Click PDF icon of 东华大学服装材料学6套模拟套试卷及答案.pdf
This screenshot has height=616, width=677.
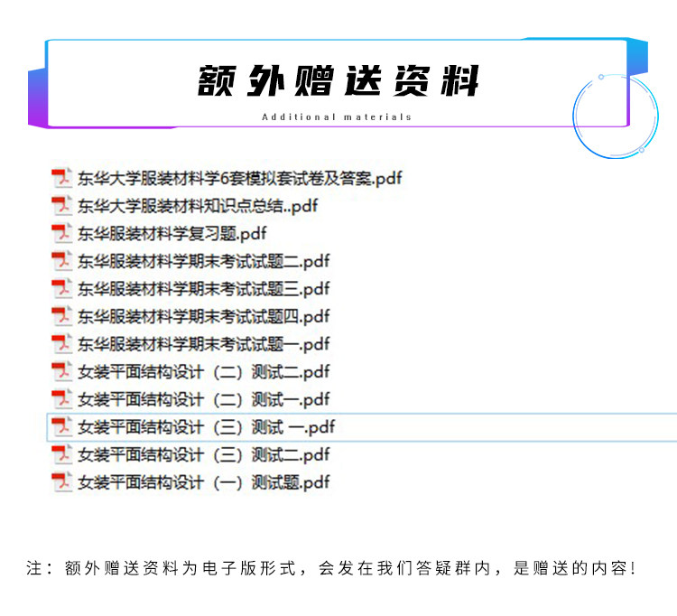[x=61, y=178]
